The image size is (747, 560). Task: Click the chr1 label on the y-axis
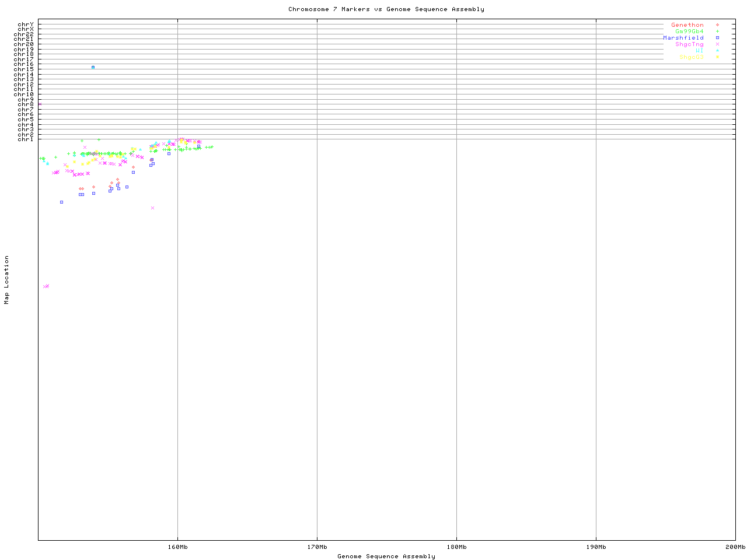click(x=25, y=139)
